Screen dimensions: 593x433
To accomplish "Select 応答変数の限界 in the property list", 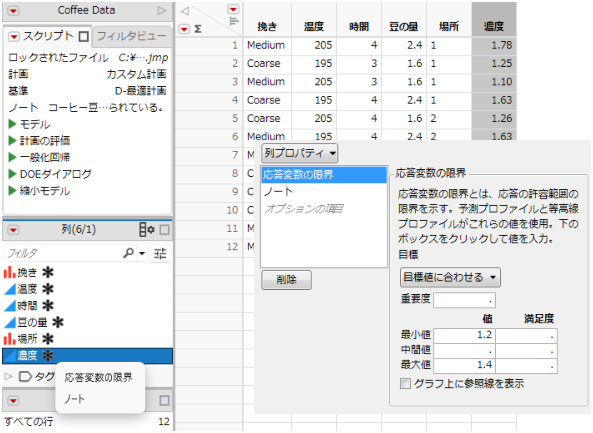I will (x=324, y=175).
